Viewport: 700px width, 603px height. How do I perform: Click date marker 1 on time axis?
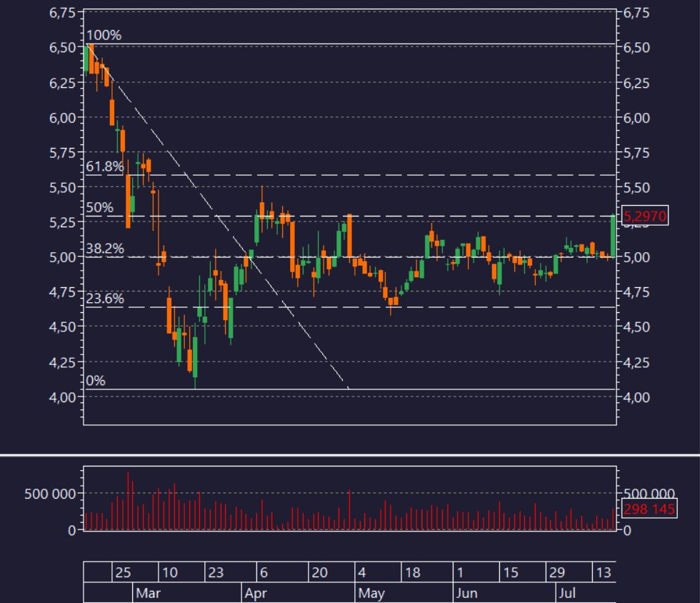click(x=460, y=572)
